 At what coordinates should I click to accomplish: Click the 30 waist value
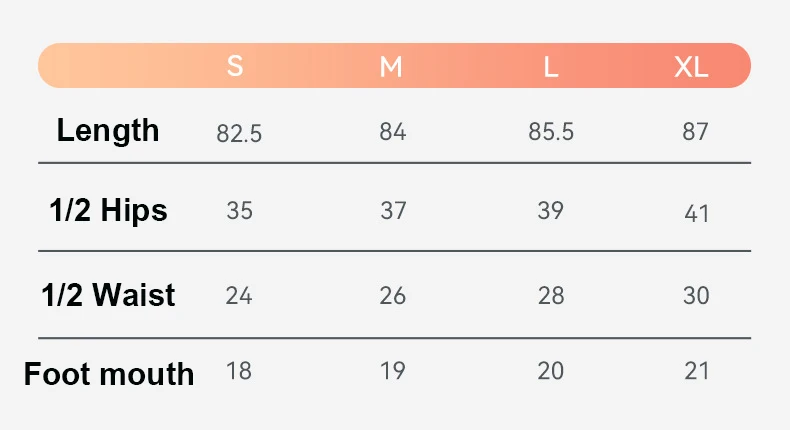(696, 295)
